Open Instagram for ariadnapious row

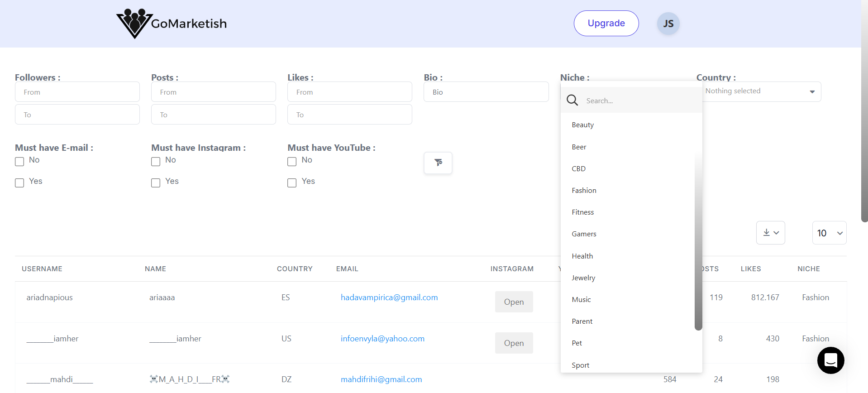[x=514, y=302]
